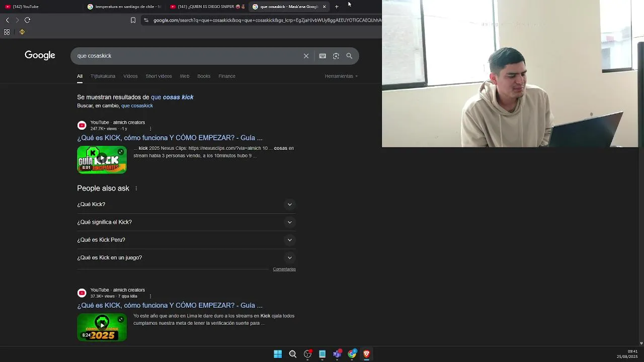The width and height of the screenshot is (644, 362).
Task: Open second '¿Qué es KICK, cómo funciona' result title
Action: point(170,305)
